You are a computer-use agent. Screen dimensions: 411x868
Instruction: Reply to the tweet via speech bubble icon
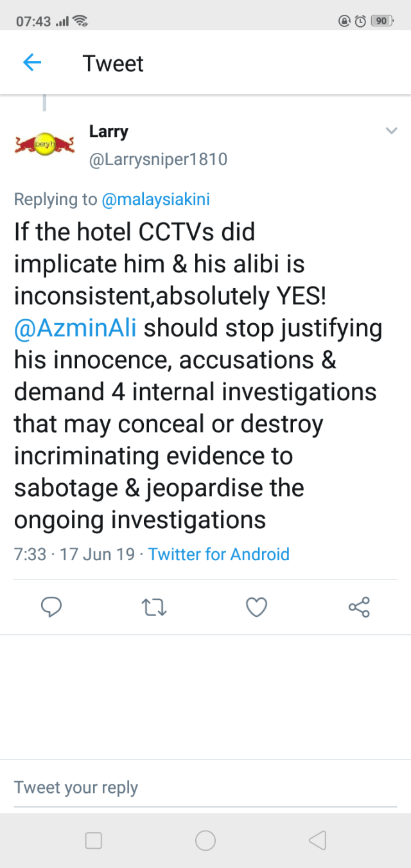pyautogui.click(x=51, y=607)
